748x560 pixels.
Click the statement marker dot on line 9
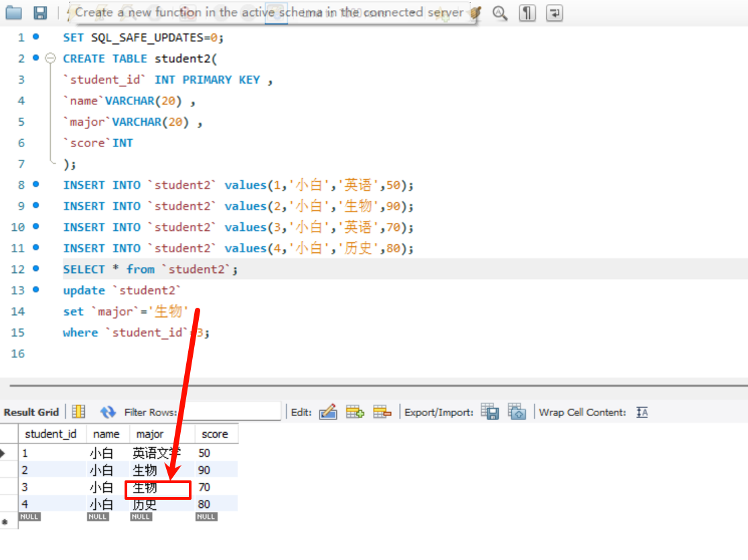[x=35, y=205]
